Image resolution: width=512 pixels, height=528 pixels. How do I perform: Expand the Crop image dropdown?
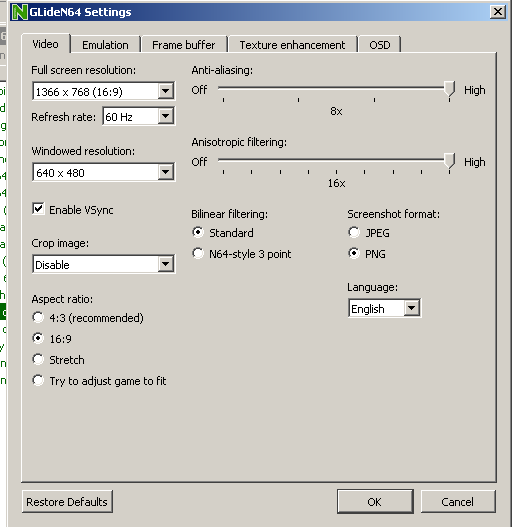point(165,264)
